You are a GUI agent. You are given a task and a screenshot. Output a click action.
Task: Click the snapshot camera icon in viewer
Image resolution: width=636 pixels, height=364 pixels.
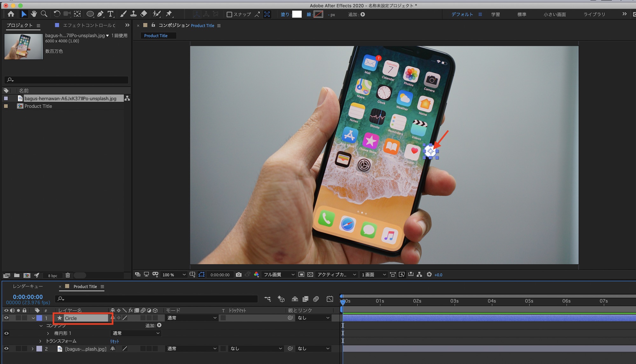click(x=238, y=275)
